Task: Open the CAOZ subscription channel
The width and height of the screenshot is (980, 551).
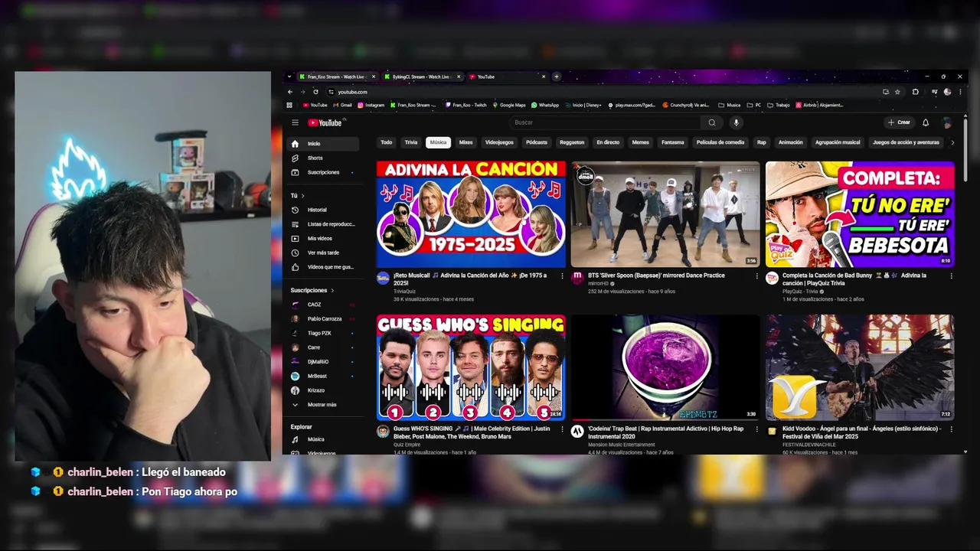Action: click(x=324, y=305)
